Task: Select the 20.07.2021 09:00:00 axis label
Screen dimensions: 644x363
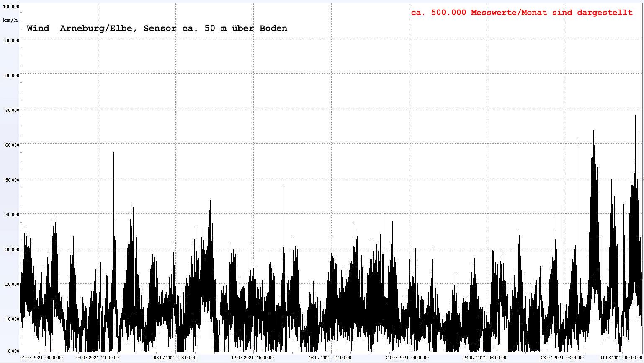Action: point(407,358)
